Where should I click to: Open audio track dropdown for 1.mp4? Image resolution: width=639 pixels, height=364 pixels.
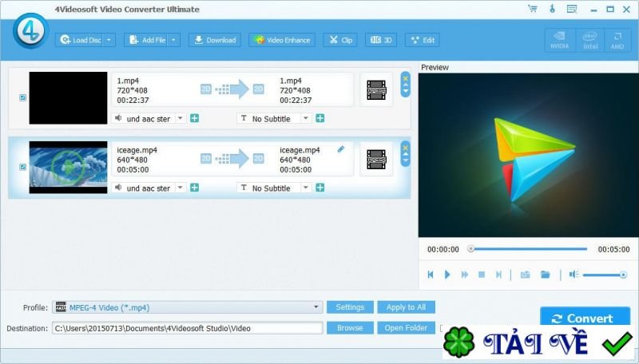point(180,118)
